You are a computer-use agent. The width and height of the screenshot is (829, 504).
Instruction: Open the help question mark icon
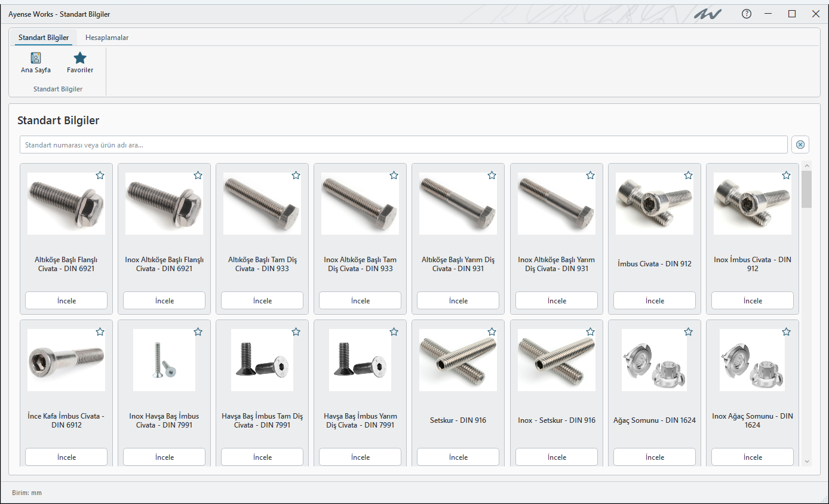[747, 14]
